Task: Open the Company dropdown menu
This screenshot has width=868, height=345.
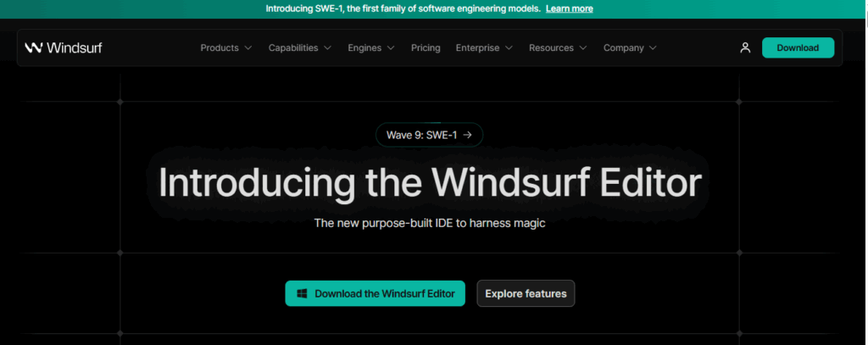Action: (x=629, y=48)
